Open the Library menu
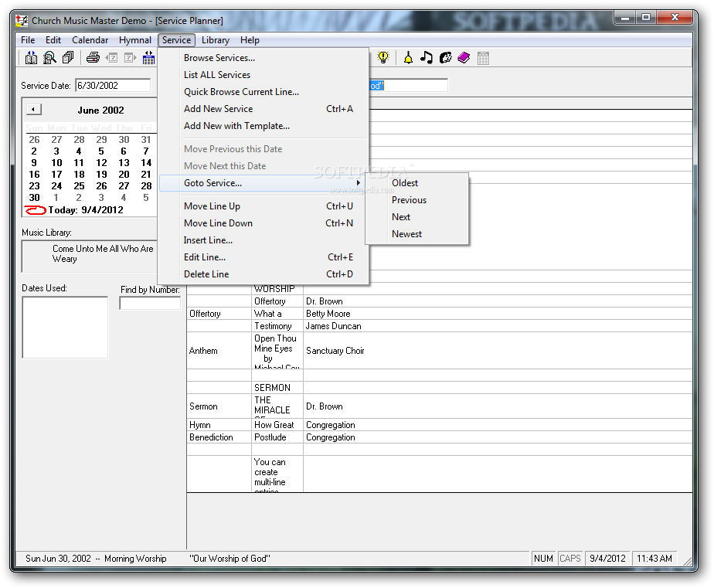 [216, 40]
